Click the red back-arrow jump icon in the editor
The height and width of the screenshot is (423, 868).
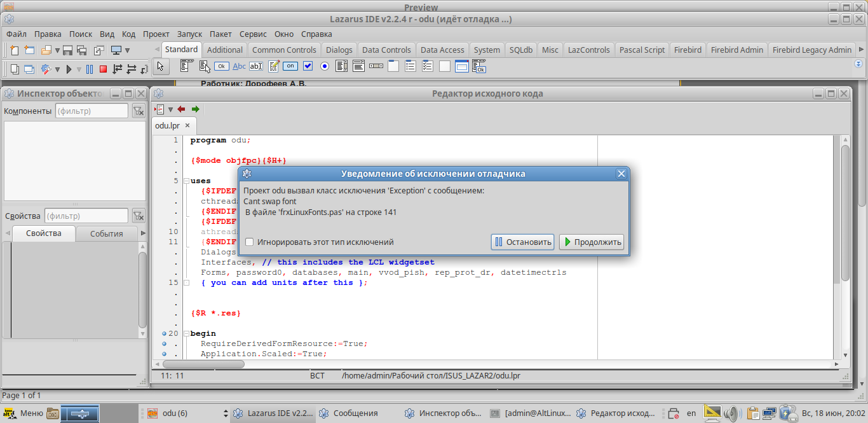[x=182, y=109]
